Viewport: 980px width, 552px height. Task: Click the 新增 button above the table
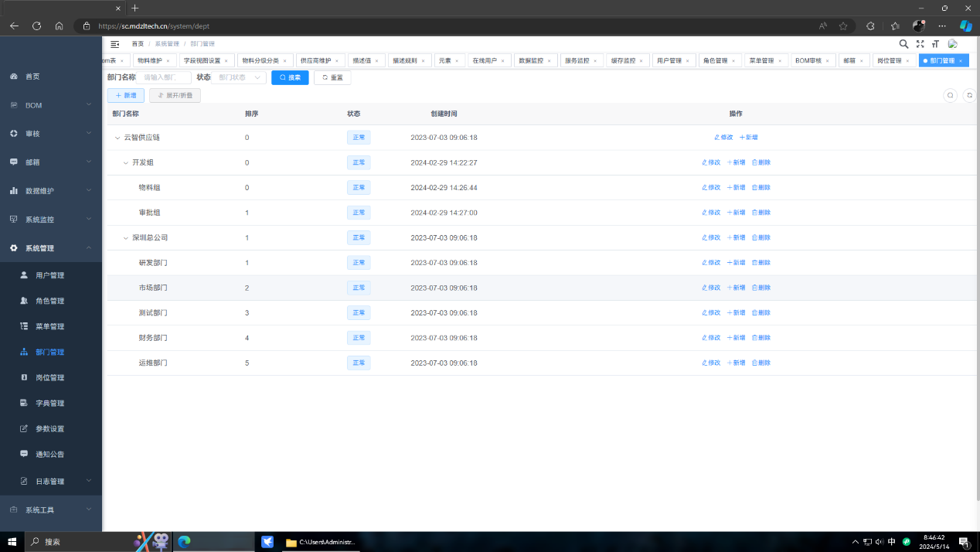coord(125,95)
